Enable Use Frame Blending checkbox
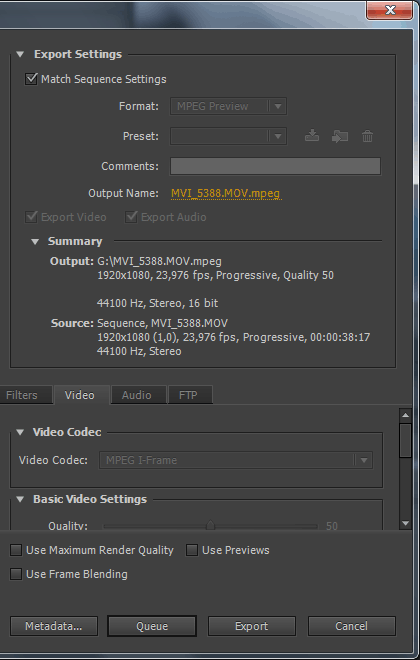The width and height of the screenshot is (420, 660). point(16,574)
